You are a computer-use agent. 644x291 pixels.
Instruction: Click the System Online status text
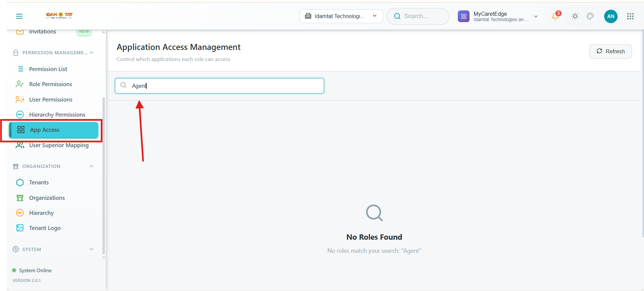click(35, 271)
